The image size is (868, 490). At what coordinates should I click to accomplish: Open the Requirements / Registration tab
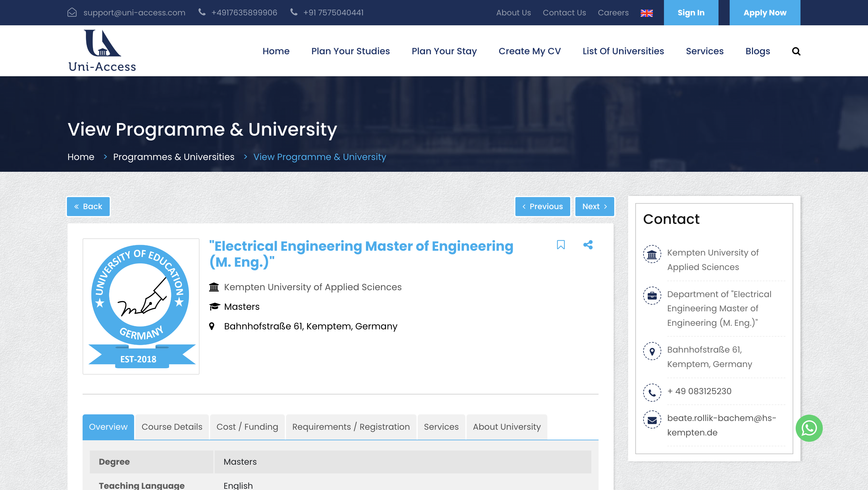351,427
